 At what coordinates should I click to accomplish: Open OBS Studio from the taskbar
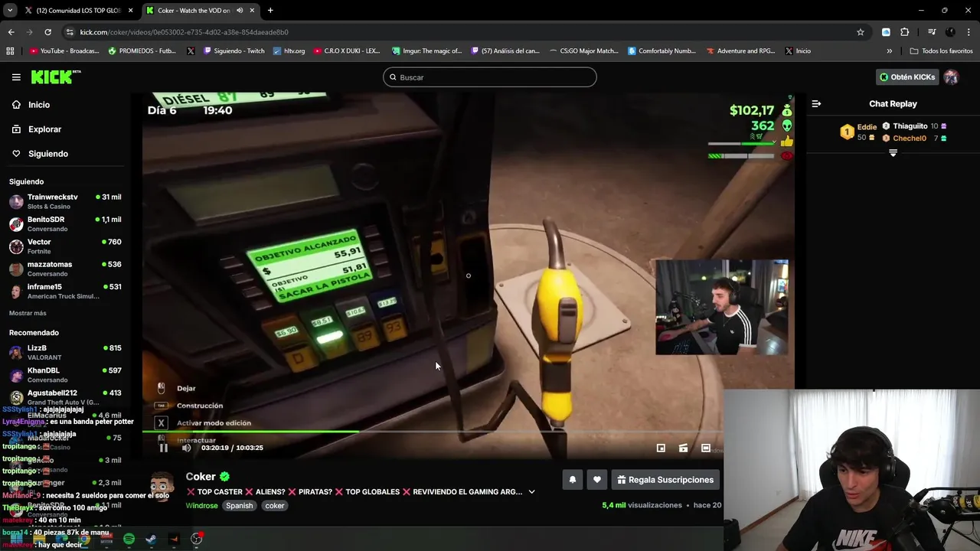click(197, 539)
